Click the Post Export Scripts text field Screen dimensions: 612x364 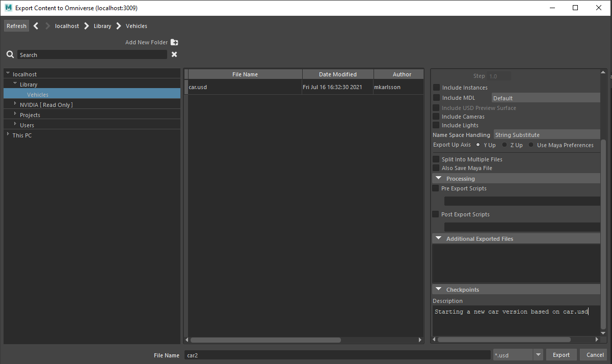click(522, 227)
